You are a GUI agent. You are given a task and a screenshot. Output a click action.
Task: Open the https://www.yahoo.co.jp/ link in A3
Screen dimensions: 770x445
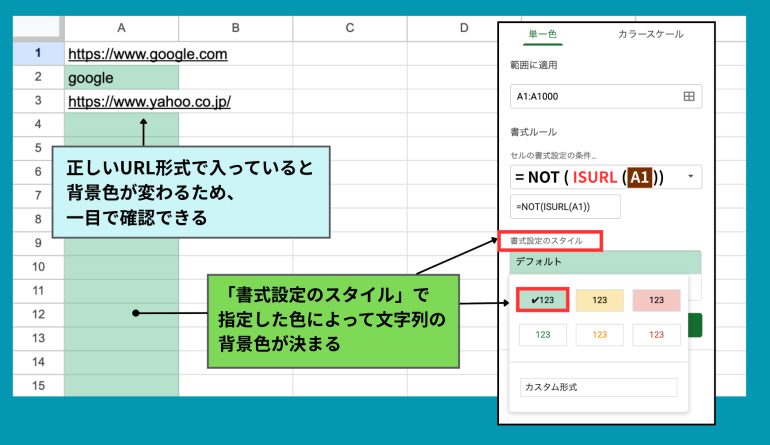[x=149, y=102]
